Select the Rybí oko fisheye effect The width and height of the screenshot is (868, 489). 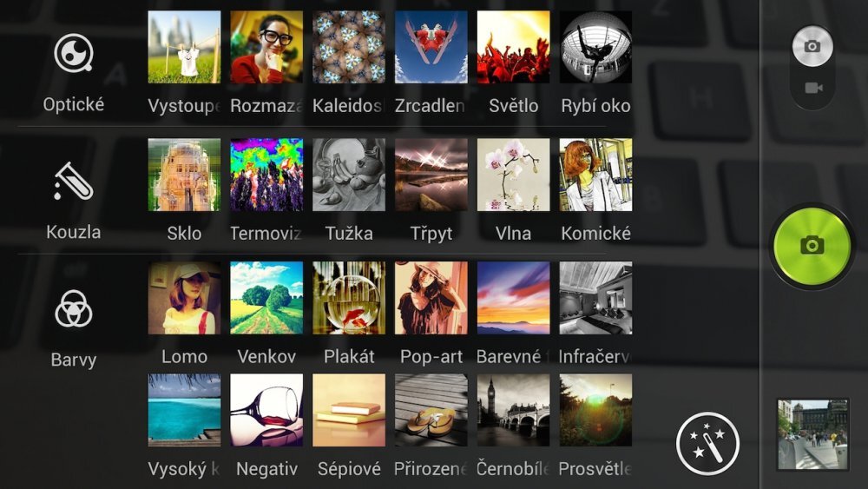(595, 47)
